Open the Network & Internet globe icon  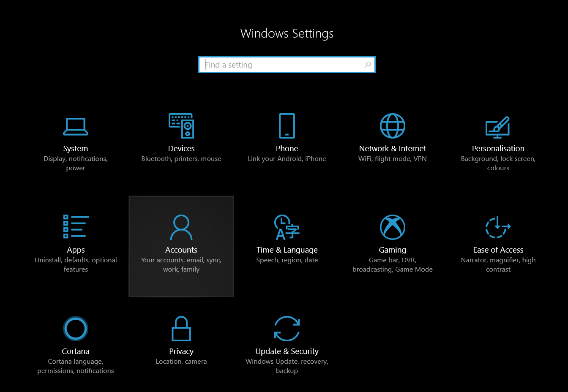393,125
